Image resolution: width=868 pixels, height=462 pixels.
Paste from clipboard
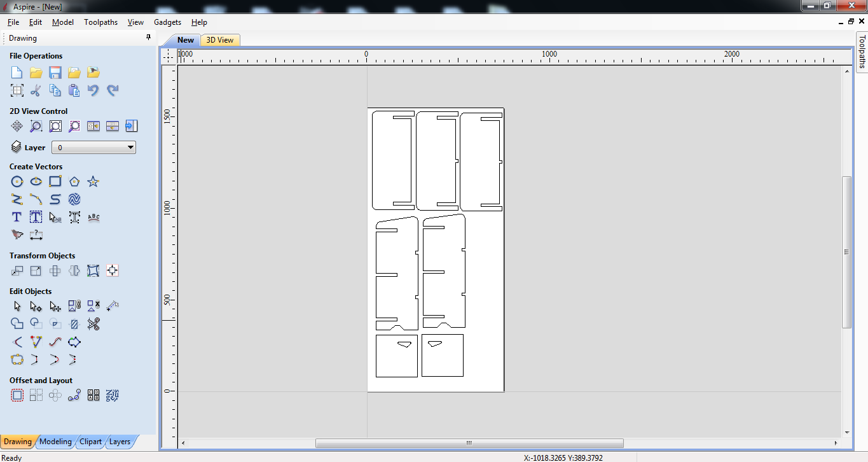(x=74, y=90)
